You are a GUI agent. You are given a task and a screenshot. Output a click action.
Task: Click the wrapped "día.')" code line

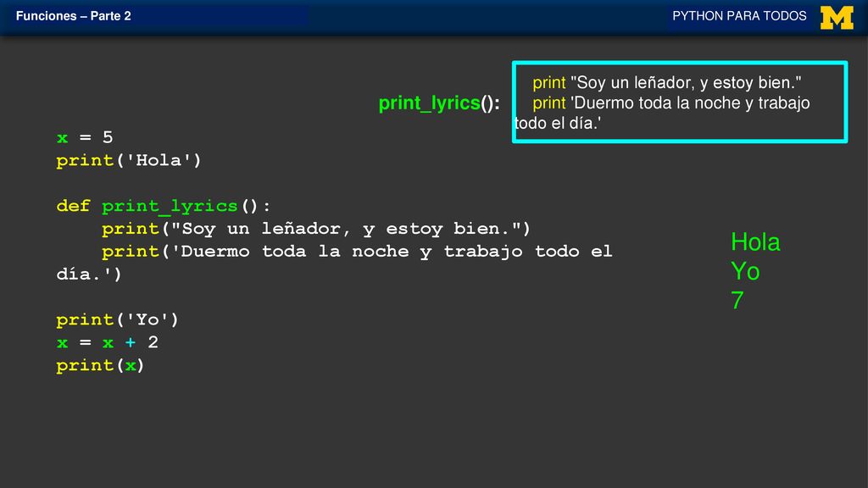[89, 274]
